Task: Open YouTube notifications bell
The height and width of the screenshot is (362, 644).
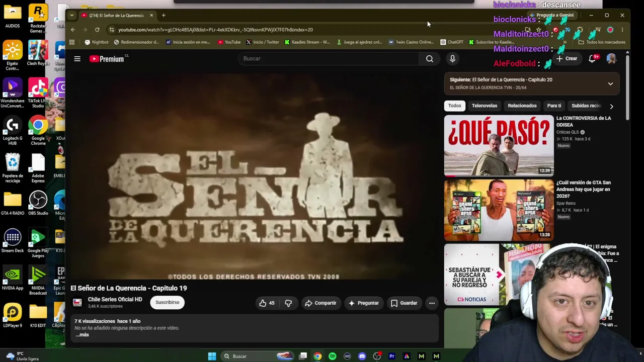Action: pos(593,59)
